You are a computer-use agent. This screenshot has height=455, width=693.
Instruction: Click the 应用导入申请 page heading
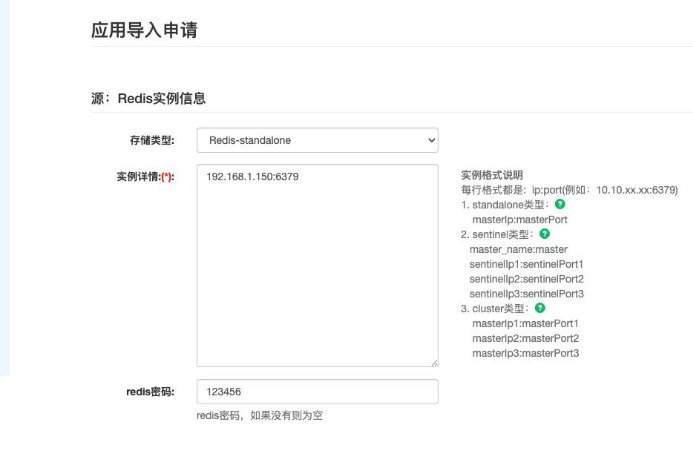[x=144, y=30]
